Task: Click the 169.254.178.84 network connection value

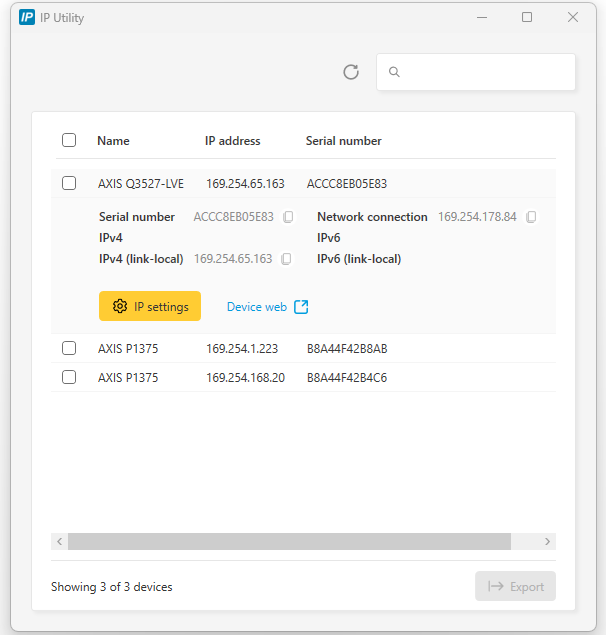Action: point(477,217)
